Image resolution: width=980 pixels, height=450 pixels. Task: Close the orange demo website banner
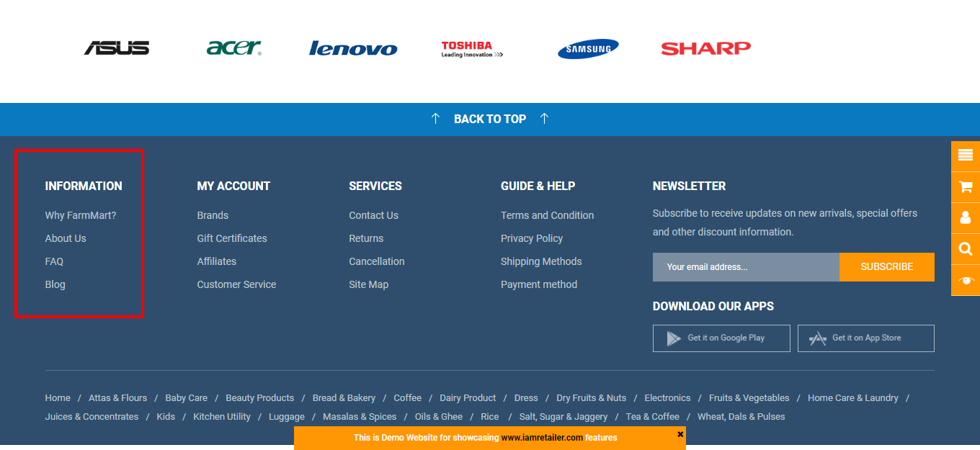pyautogui.click(x=680, y=434)
